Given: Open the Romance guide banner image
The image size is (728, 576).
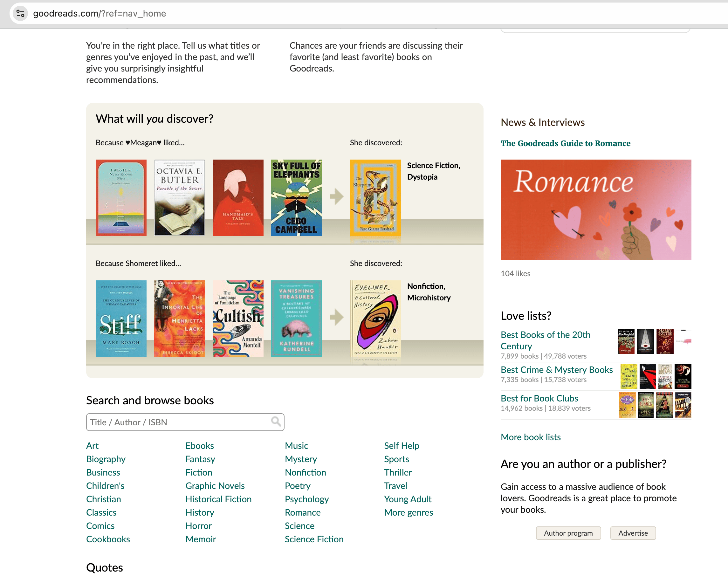Looking at the screenshot, I should point(595,209).
